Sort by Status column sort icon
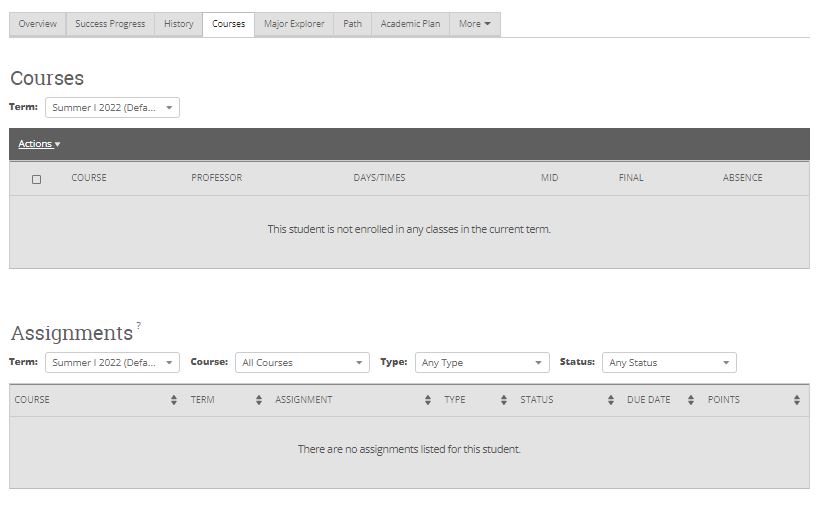Viewport: 818px width, 529px height. pos(611,400)
